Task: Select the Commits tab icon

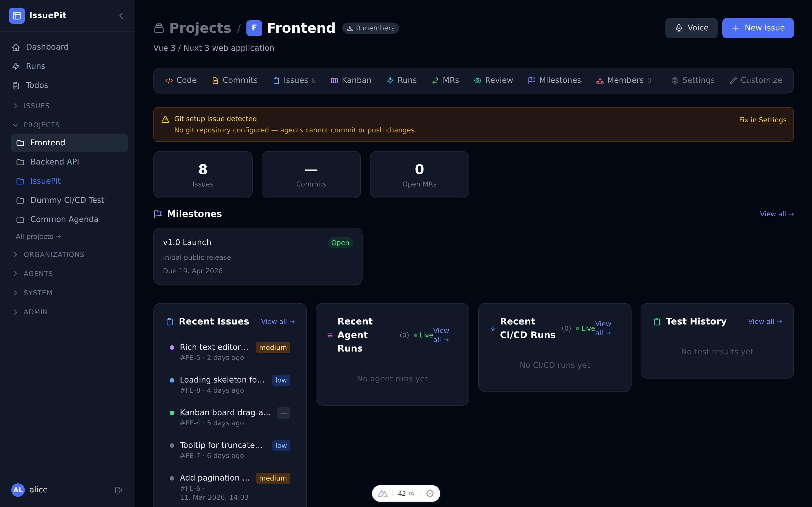Action: 215,80
